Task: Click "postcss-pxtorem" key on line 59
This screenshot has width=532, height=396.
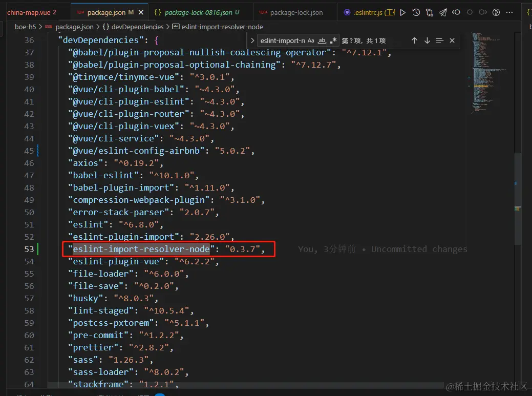Action: 111,323
